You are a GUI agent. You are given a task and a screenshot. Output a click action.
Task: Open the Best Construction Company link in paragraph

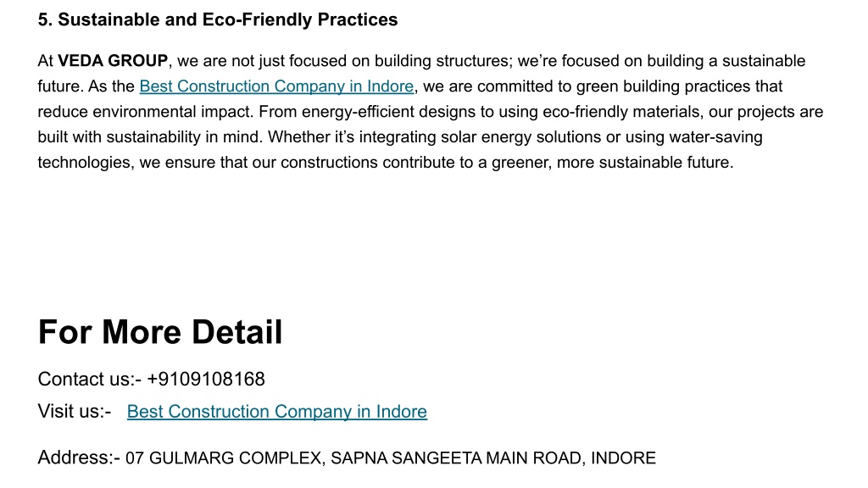click(x=276, y=86)
